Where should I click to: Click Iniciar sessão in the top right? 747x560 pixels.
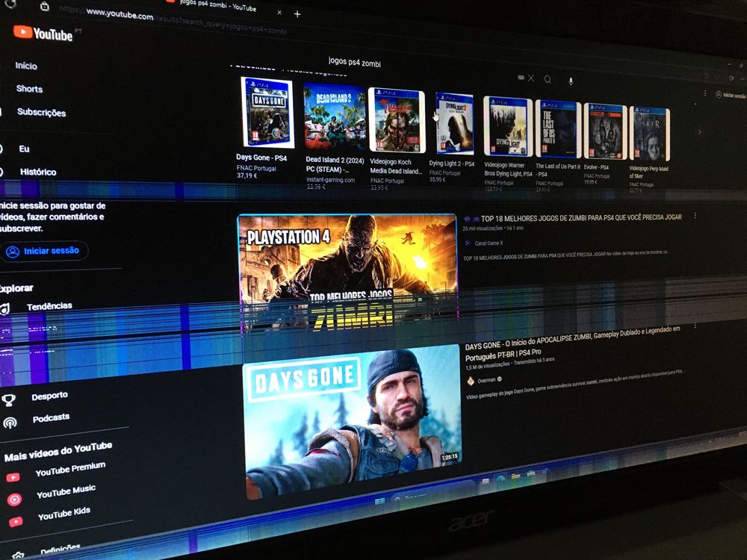(x=731, y=96)
